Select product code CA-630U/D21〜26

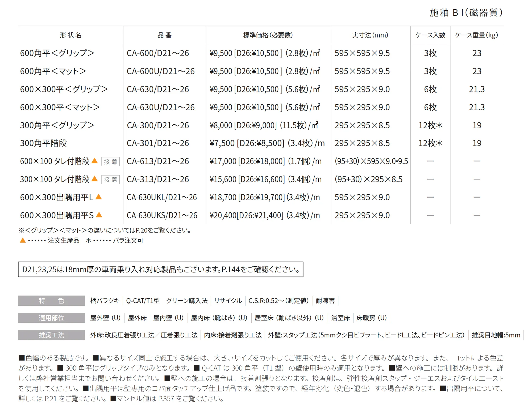pos(161,107)
